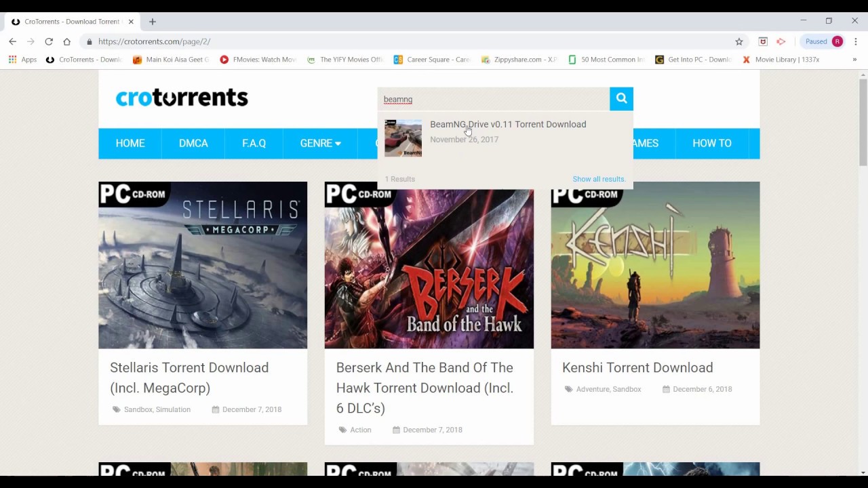This screenshot has width=868, height=488.
Task: Open the HOME menu item
Action: (130, 143)
